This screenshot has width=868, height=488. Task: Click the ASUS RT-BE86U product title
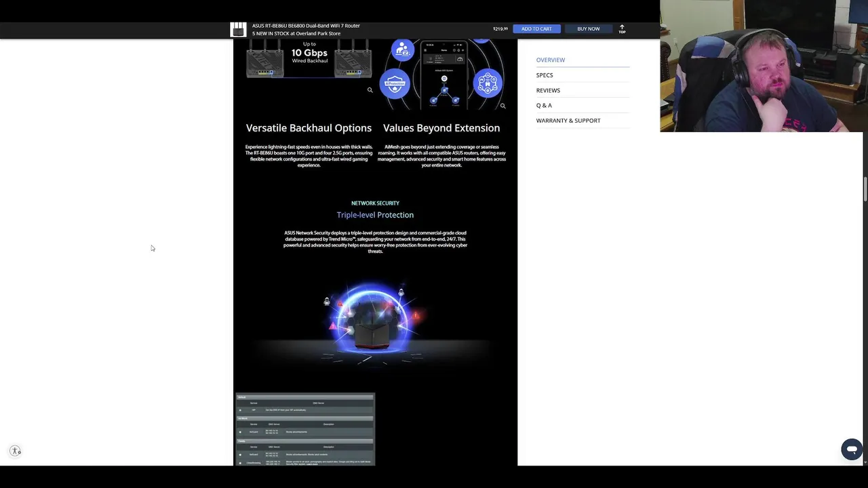click(x=306, y=26)
